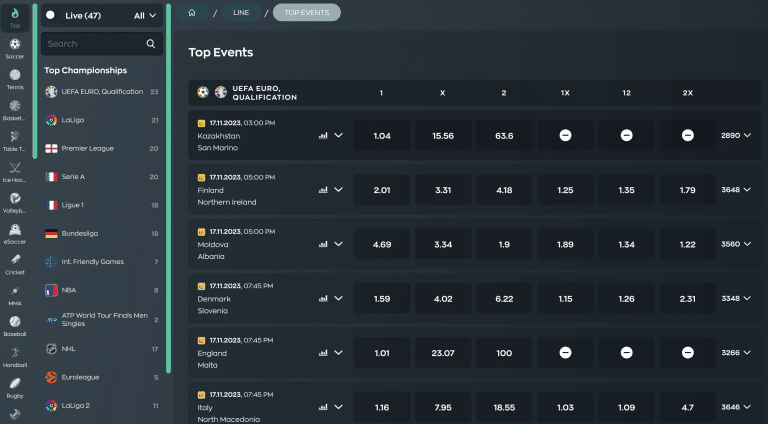Expand the 2890 more markets dropdown
Screen dimensions: 768x424
pos(736,136)
